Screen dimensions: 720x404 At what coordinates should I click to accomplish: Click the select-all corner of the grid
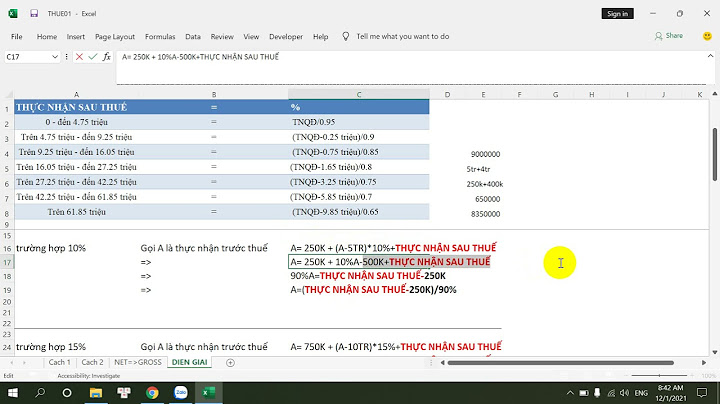[7, 95]
